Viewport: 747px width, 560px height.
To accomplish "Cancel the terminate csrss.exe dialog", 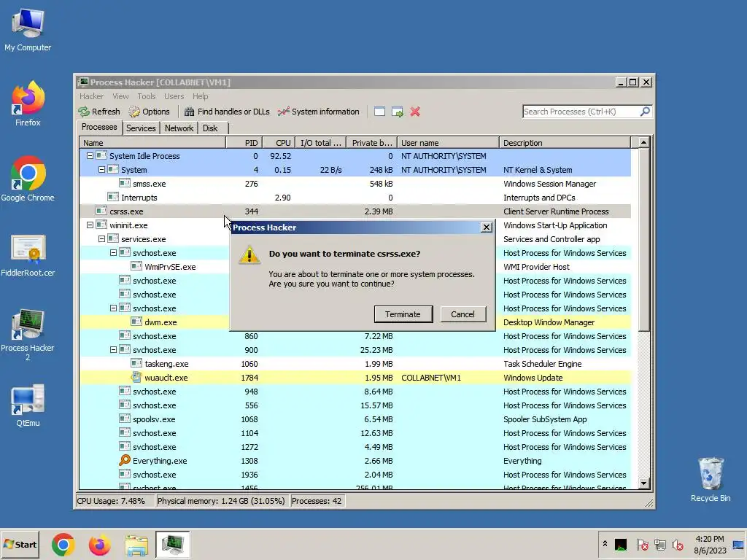I will pyautogui.click(x=462, y=314).
